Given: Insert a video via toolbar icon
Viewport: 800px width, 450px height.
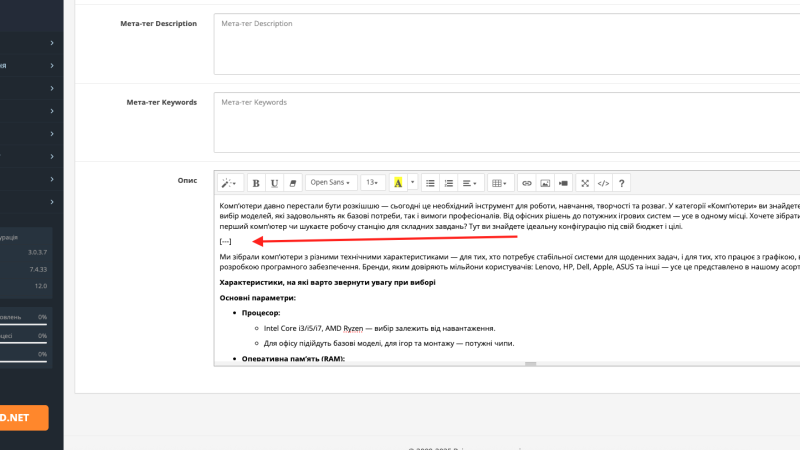Looking at the screenshot, I should click(564, 183).
